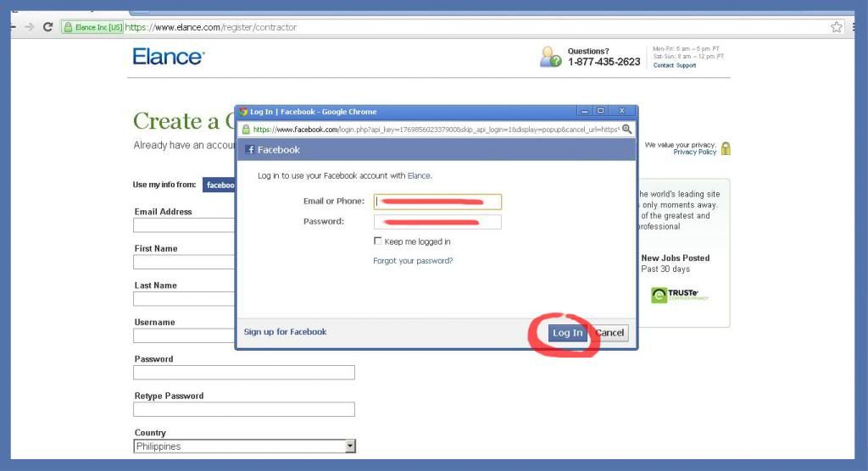Close the Facebook login popup window
The image size is (868, 471).
621,111
